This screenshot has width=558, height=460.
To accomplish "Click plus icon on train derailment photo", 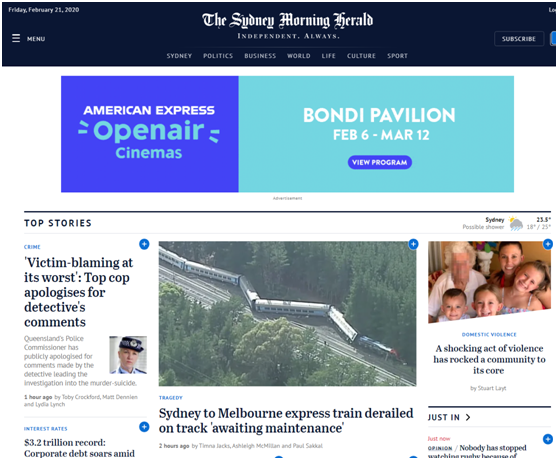I will tap(413, 244).
